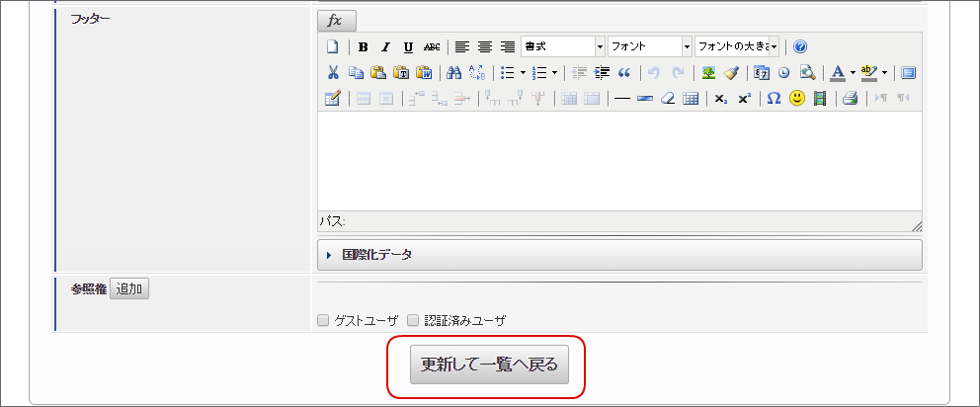Screen dimensions: 980x407
Task: Toggle fullscreen editor mode
Action: (909, 72)
